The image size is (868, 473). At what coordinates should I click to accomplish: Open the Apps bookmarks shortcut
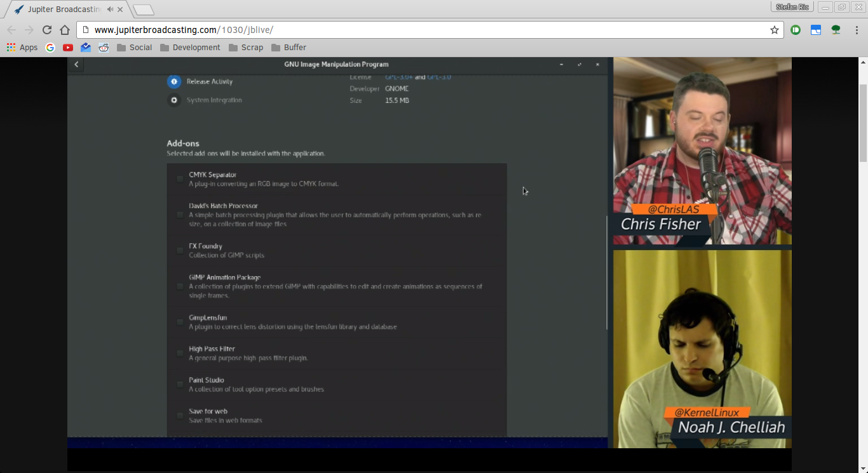pos(22,48)
